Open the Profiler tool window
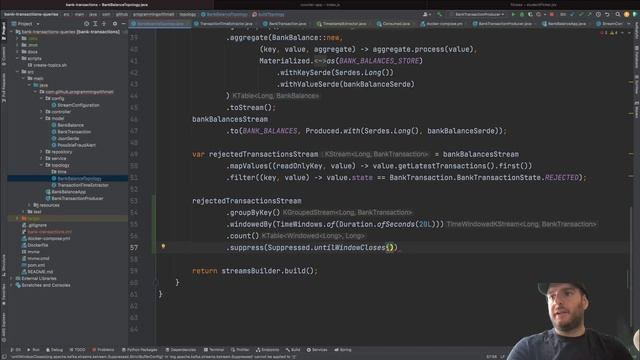This screenshot has height=360, width=640. pos(240,350)
